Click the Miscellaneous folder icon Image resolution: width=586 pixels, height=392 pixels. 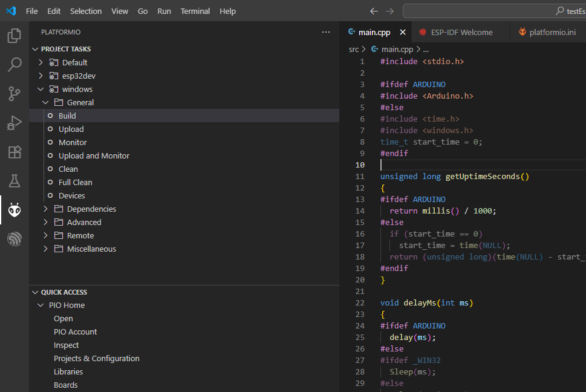coord(59,249)
